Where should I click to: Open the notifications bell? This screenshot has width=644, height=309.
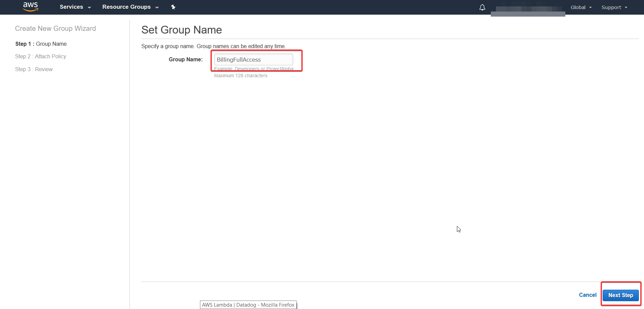pyautogui.click(x=482, y=7)
